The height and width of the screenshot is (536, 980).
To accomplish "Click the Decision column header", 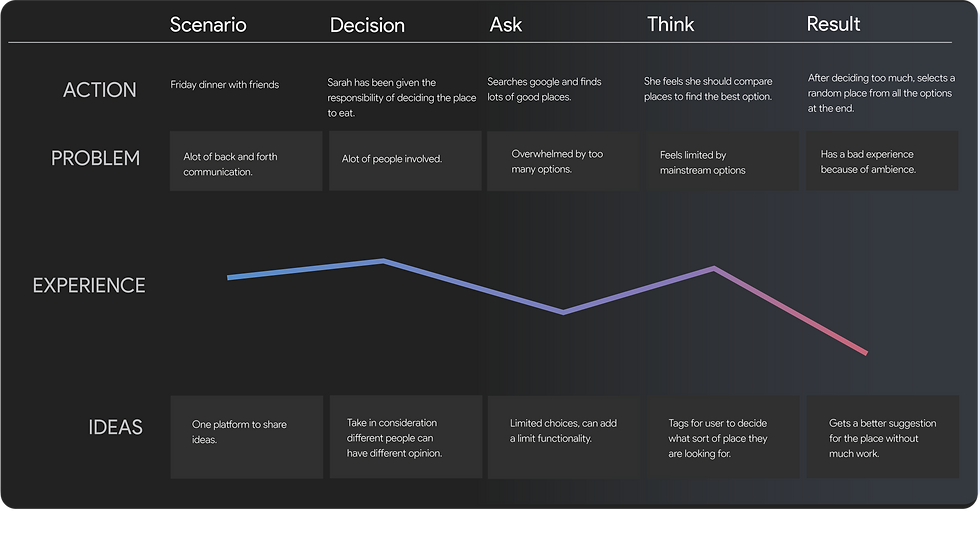I will coord(367,25).
